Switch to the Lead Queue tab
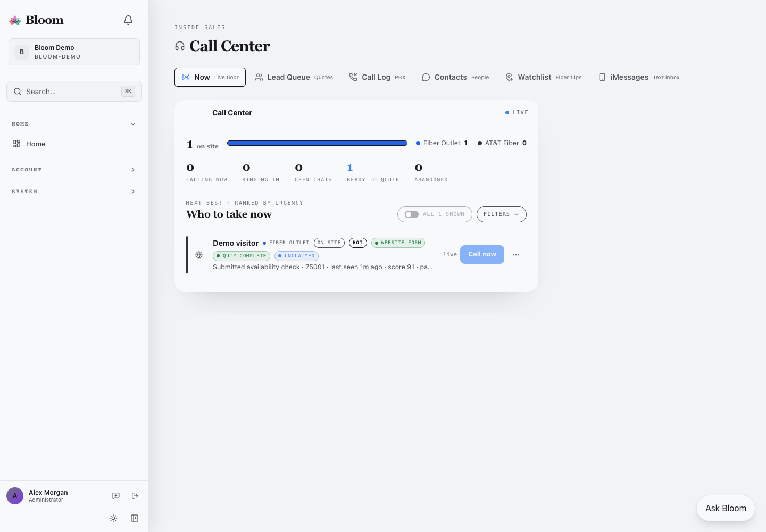This screenshot has width=766, height=532. (294, 77)
